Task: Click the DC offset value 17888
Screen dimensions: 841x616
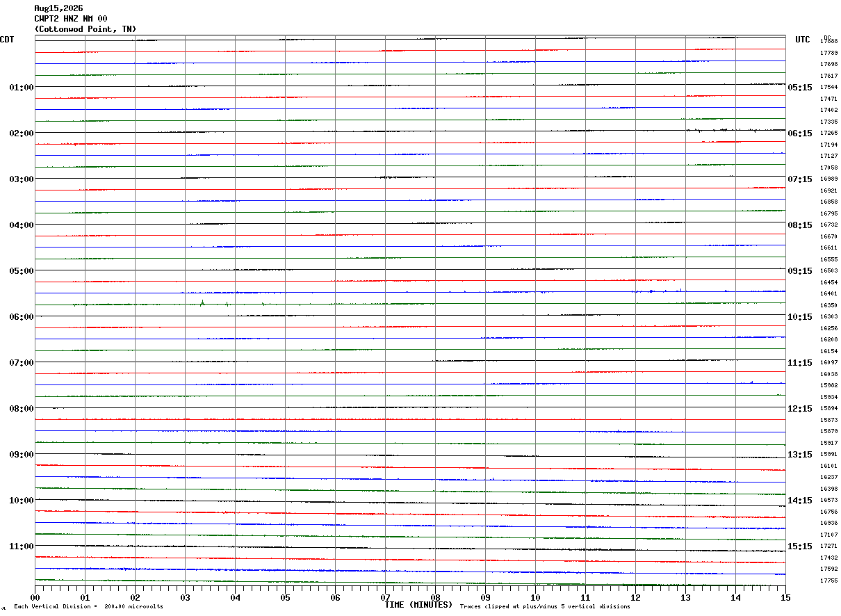Action: click(x=828, y=42)
